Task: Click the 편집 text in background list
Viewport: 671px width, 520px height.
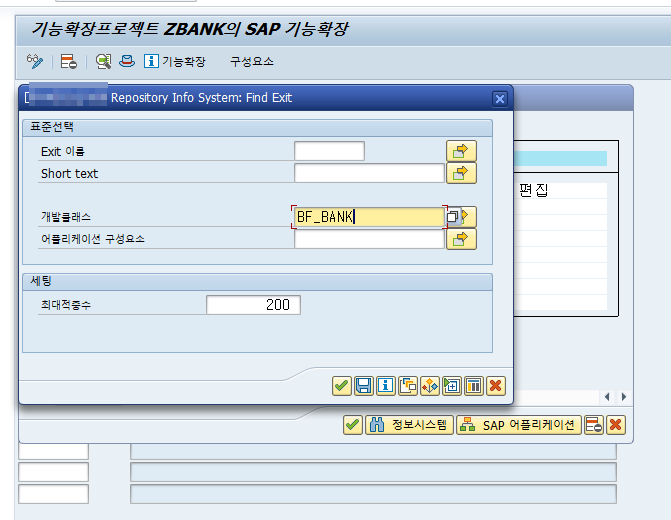Action: pyautogui.click(x=534, y=190)
